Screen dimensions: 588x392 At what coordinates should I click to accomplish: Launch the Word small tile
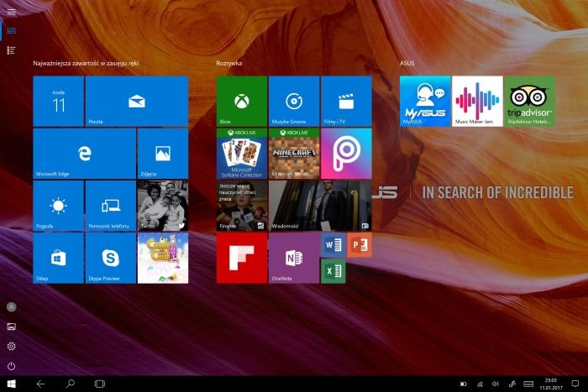coord(333,245)
